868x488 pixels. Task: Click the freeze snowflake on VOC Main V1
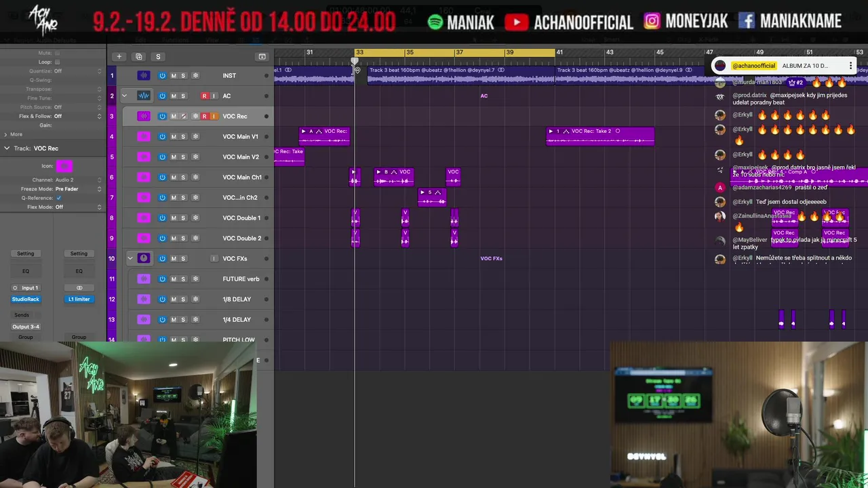pos(195,136)
